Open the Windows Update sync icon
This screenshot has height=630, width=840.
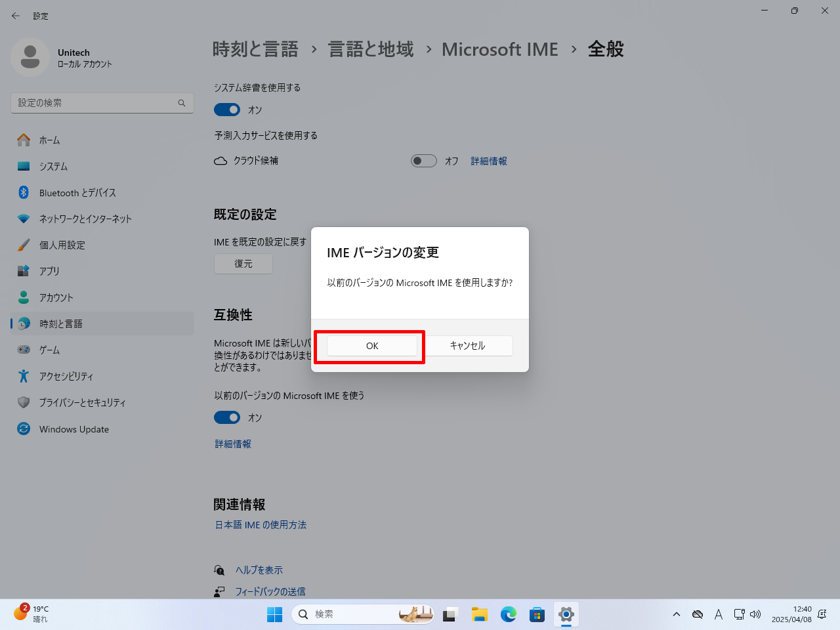24,429
